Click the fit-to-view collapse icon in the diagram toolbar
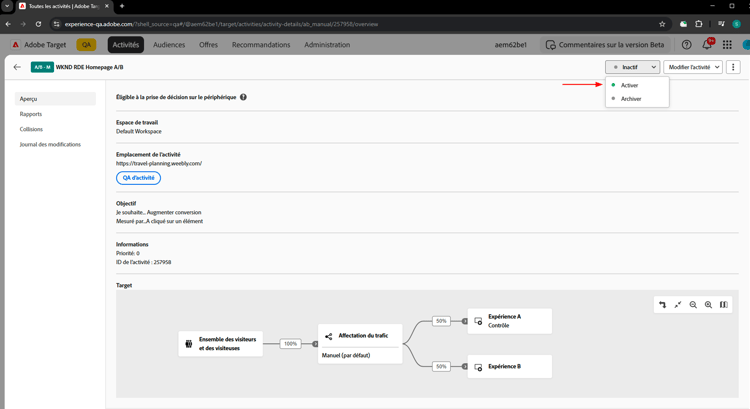The width and height of the screenshot is (750, 409). point(678,305)
